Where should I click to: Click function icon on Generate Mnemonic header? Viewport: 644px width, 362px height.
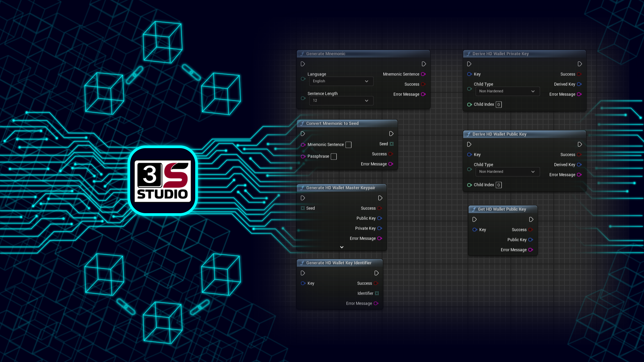click(x=302, y=54)
